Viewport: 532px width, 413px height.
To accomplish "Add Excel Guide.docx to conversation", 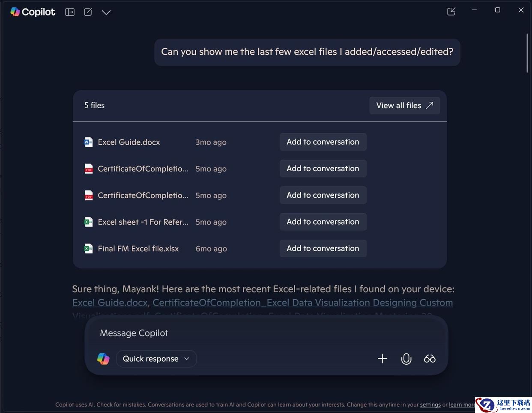I will point(323,142).
